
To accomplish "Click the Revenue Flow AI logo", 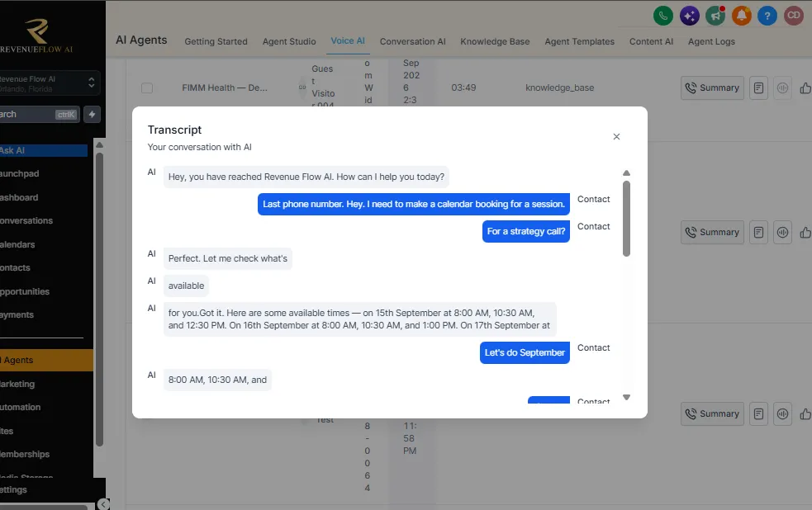I will (x=37, y=35).
